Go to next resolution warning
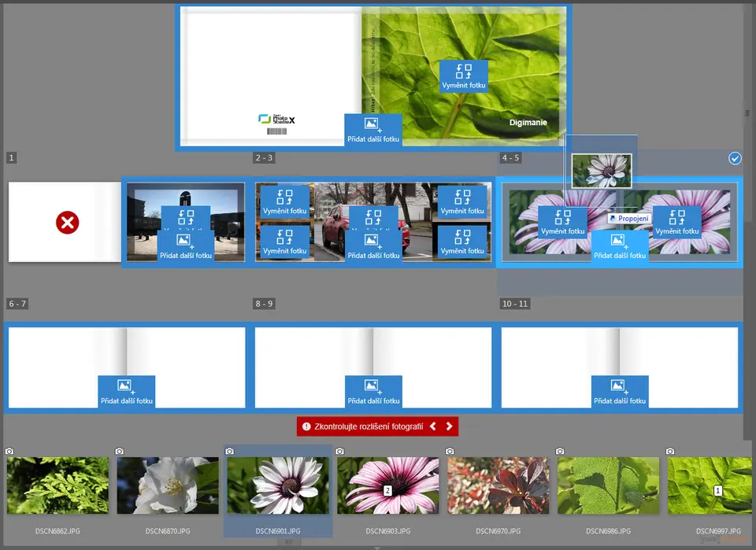 pyautogui.click(x=450, y=426)
